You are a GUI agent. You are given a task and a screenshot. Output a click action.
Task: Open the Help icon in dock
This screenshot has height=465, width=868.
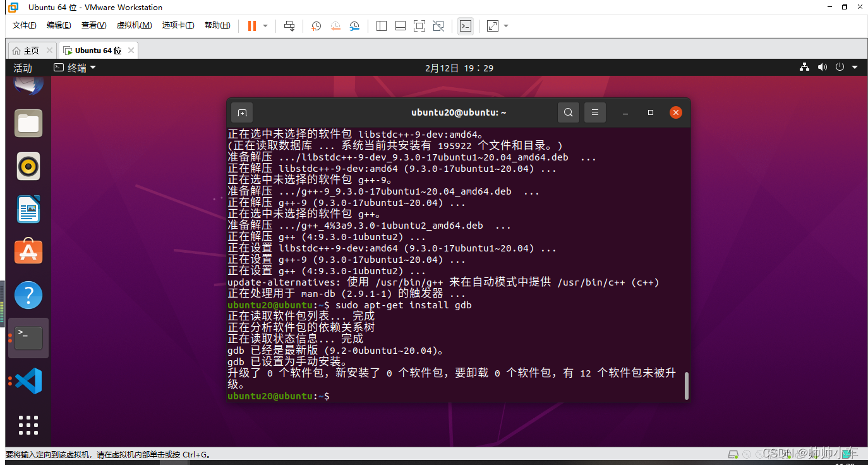[x=28, y=295]
